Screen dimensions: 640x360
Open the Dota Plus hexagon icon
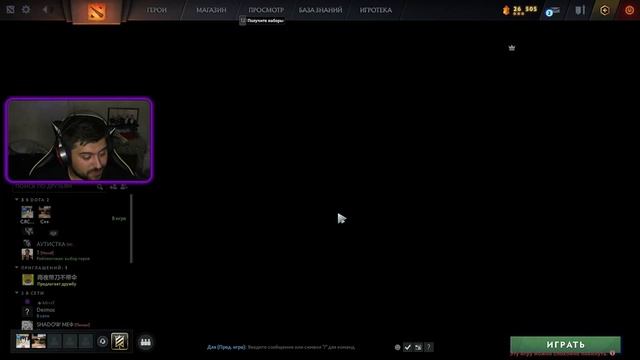point(605,10)
